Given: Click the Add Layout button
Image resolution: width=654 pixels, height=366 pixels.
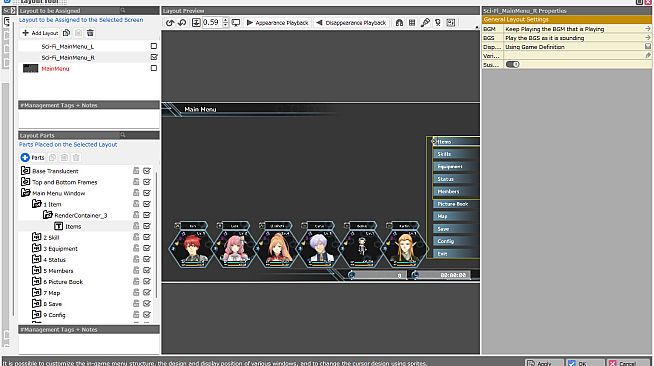Looking at the screenshot, I should pos(40,33).
